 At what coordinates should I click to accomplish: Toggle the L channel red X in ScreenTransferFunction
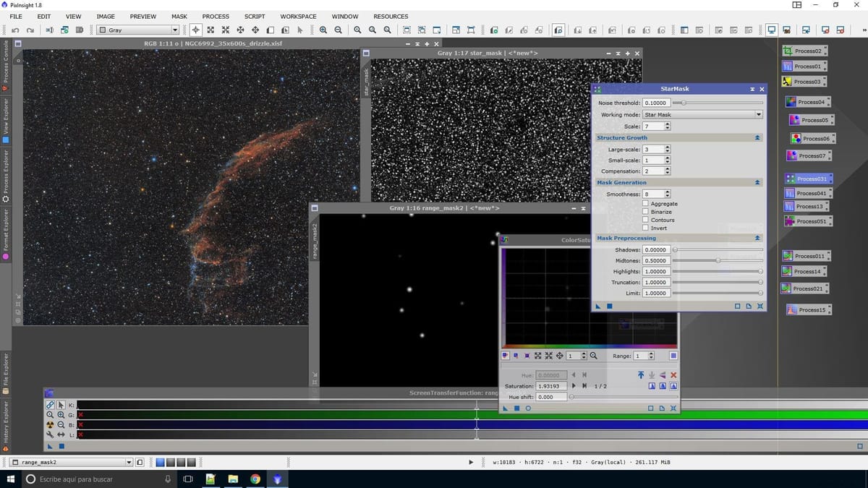(x=80, y=435)
